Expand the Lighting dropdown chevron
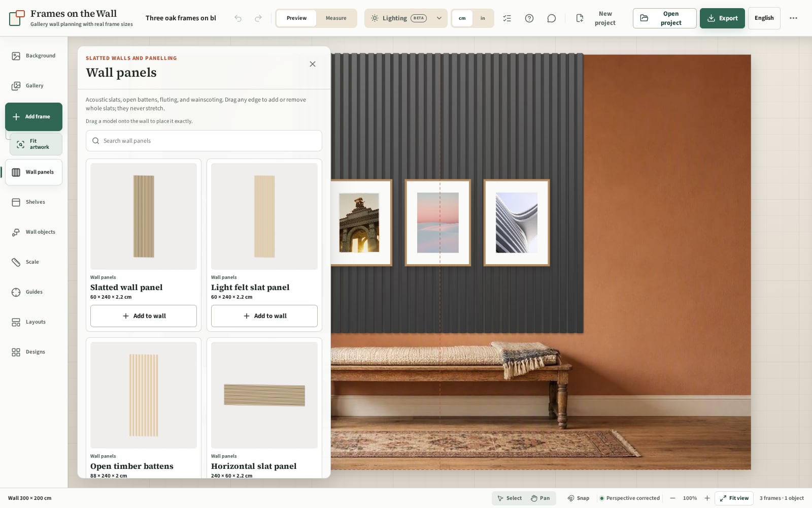 click(x=439, y=18)
